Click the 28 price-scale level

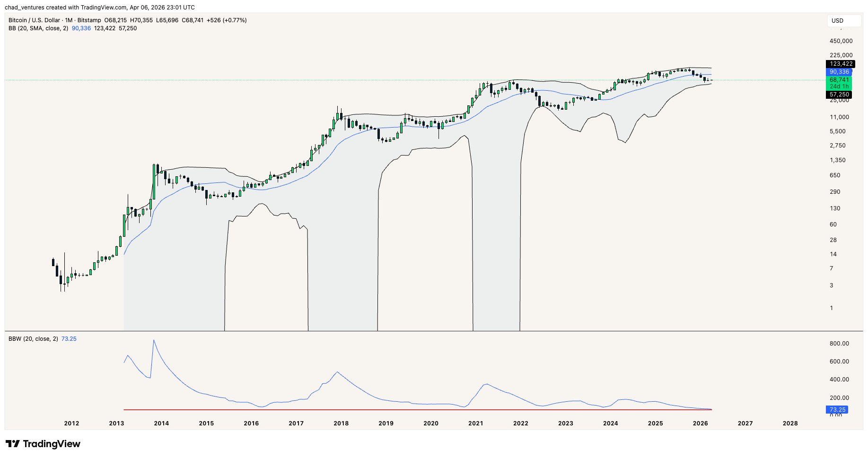tap(833, 240)
